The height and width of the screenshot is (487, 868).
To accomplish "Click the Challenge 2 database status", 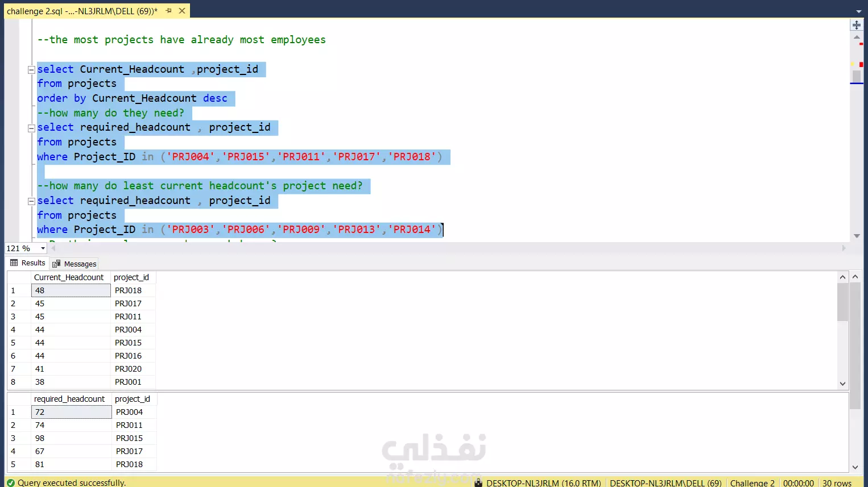I will 753,483.
